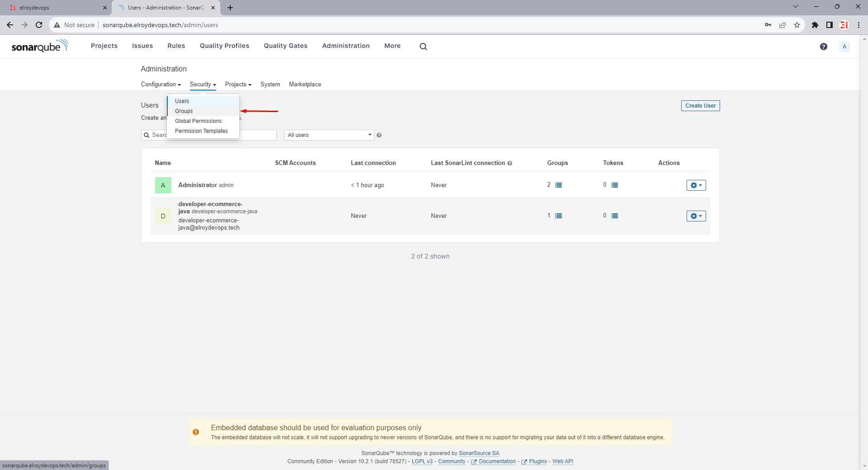Open tab search chevron in title bar
The height and width of the screenshot is (470, 868).
796,6
